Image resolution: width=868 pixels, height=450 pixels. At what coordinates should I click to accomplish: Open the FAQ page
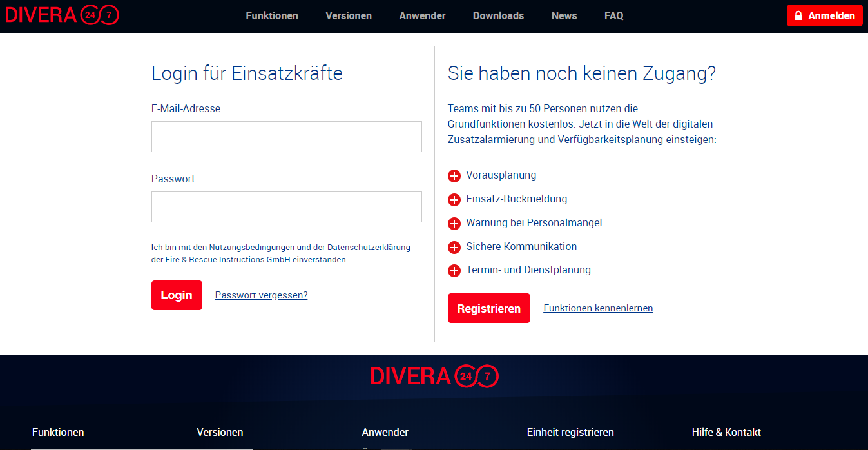point(614,15)
